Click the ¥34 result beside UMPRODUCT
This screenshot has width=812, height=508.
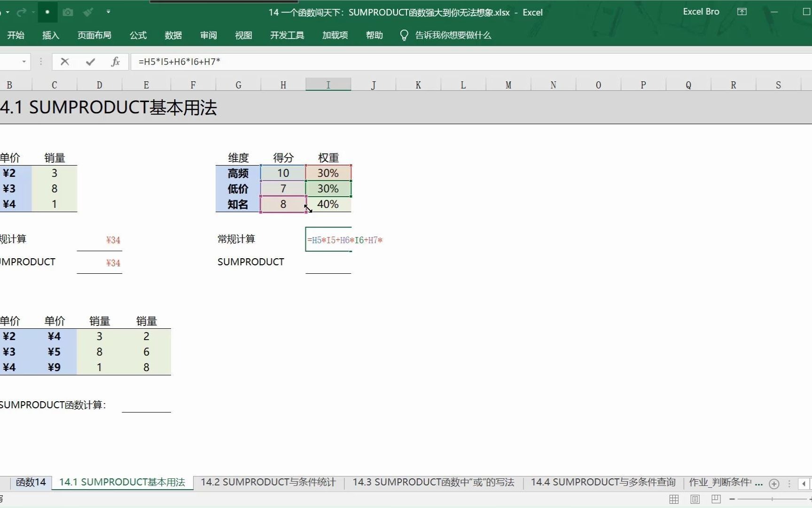tap(100, 262)
